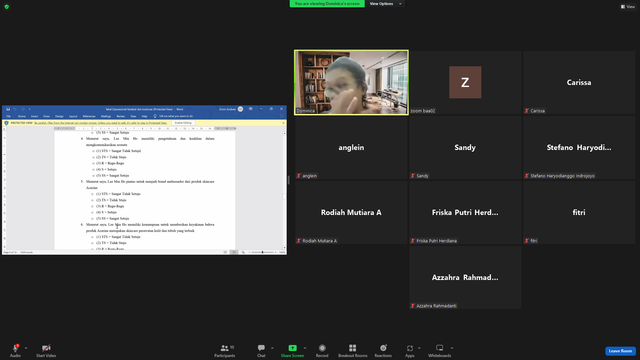Click the Z avatar of zoom baa02
Image resolution: width=640 pixels, height=360 pixels.
point(465,82)
